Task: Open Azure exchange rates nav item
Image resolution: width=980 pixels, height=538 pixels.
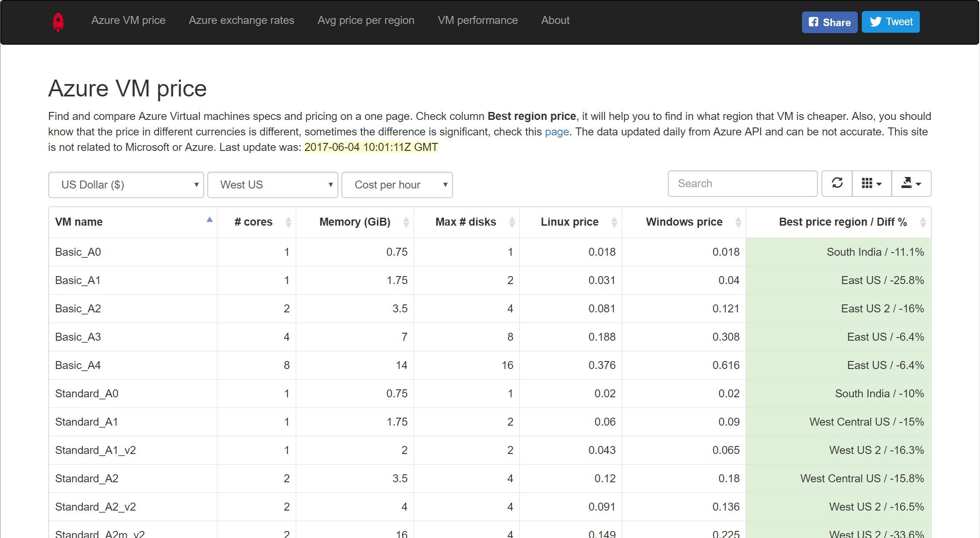Action: (x=241, y=20)
